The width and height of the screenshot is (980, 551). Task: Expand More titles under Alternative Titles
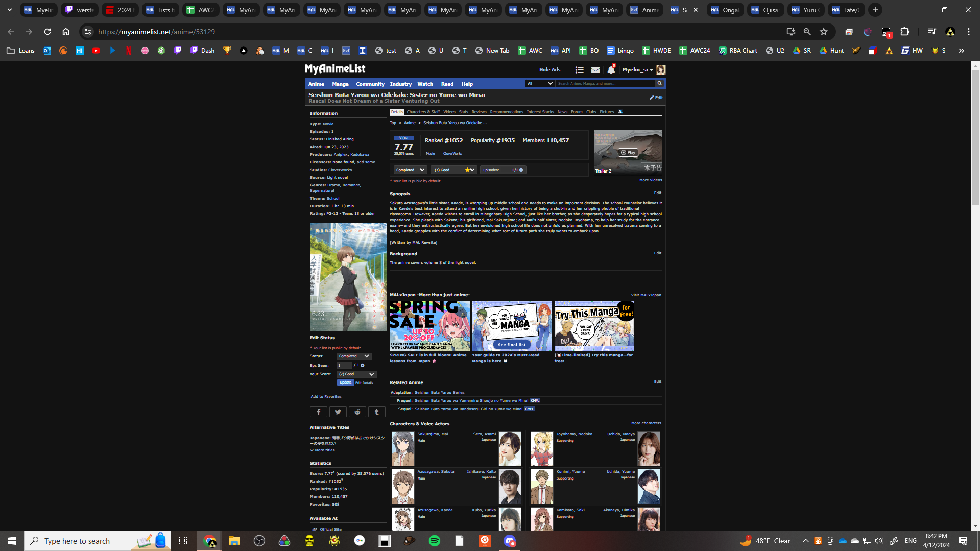pos(323,450)
